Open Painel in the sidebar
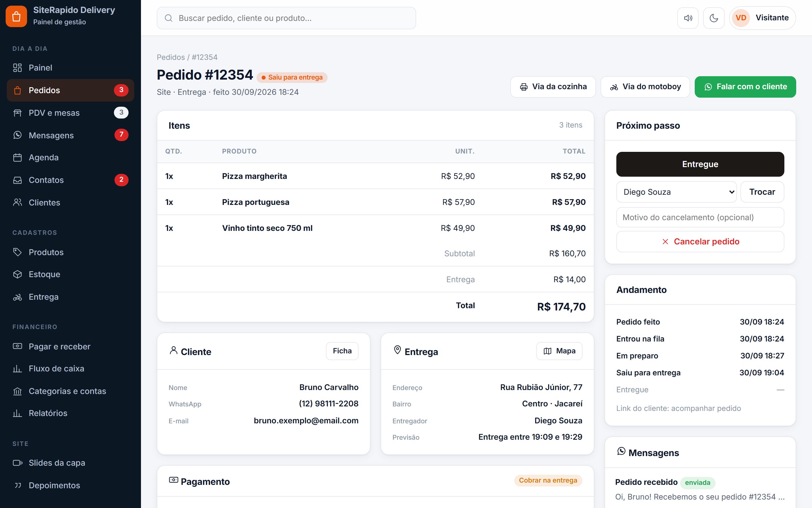Viewport: 812px width, 508px height. pyautogui.click(x=70, y=67)
